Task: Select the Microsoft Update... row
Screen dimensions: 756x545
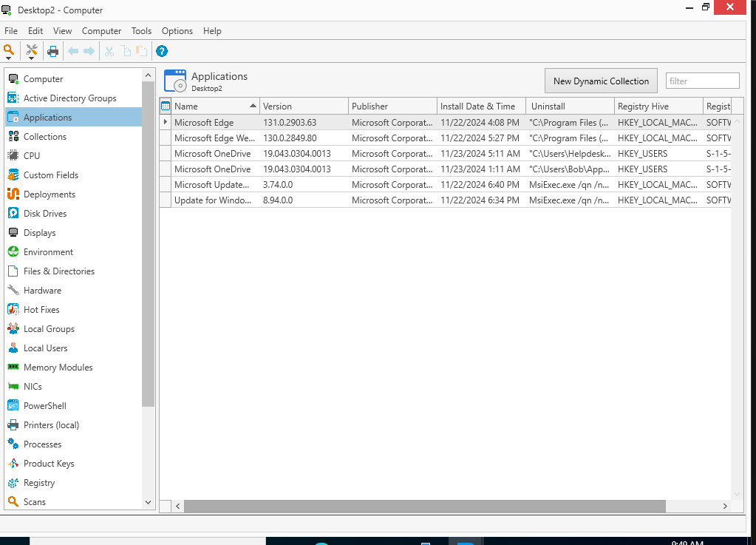Action: pyautogui.click(x=446, y=185)
